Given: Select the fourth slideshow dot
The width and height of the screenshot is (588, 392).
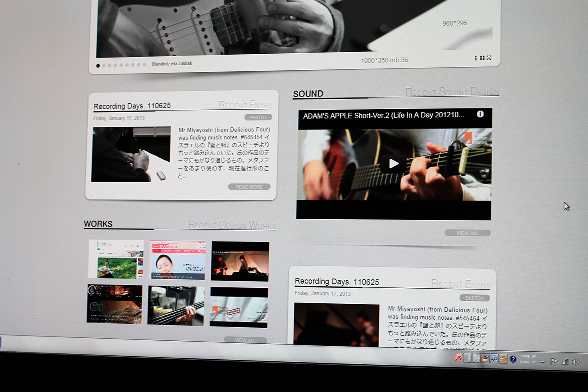Looking at the screenshot, I should pos(115,65).
